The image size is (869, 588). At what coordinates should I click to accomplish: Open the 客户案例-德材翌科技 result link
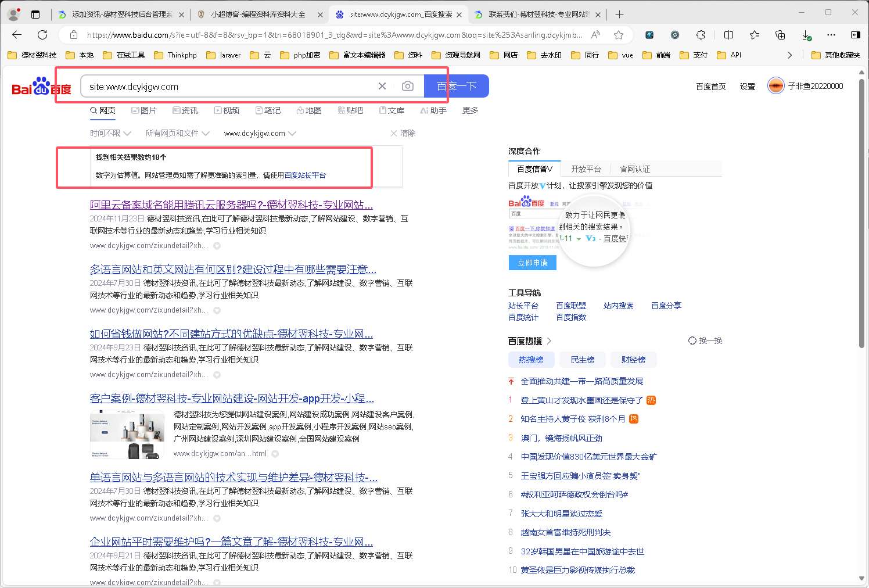tap(232, 398)
